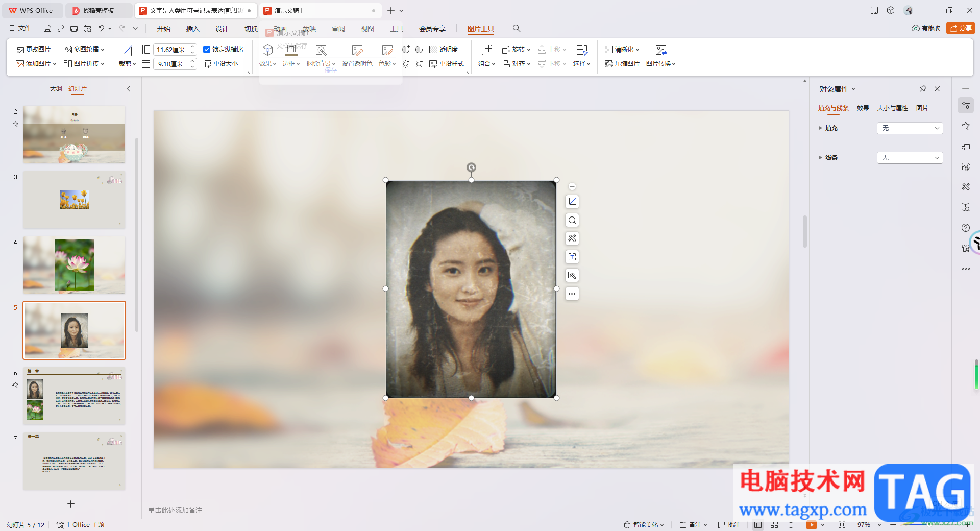Click the width field 11.62厘米
This screenshot has width=980, height=531.
tap(171, 50)
